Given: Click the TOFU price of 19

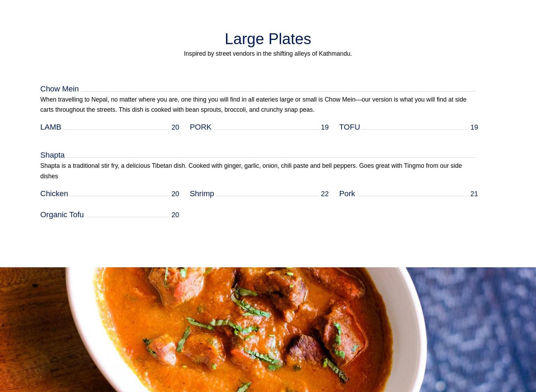Looking at the screenshot, I should [x=474, y=127].
